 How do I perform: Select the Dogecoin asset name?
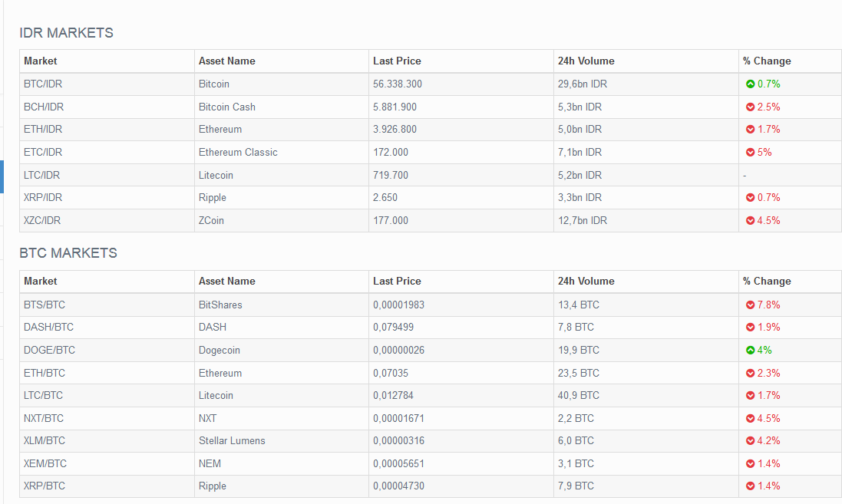(219, 350)
